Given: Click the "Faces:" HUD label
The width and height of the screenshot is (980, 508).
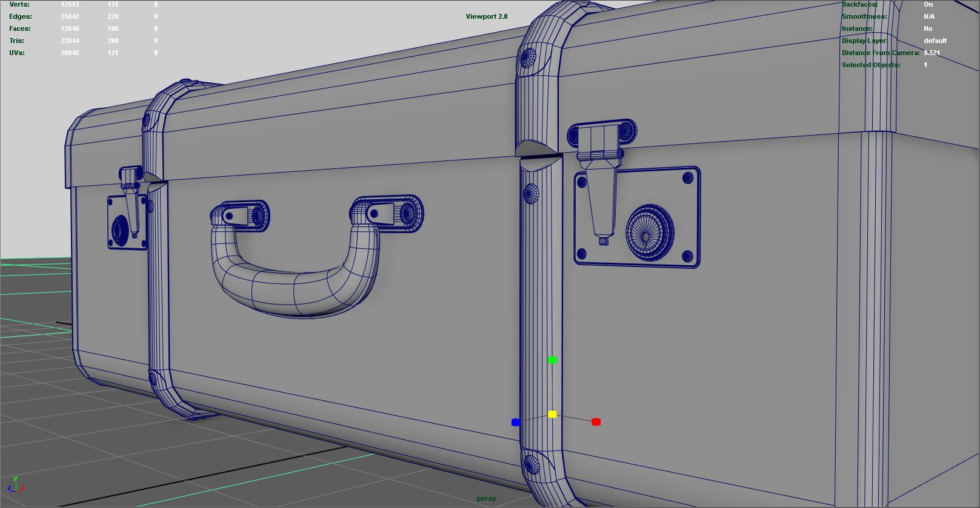Looking at the screenshot, I should tap(20, 28).
